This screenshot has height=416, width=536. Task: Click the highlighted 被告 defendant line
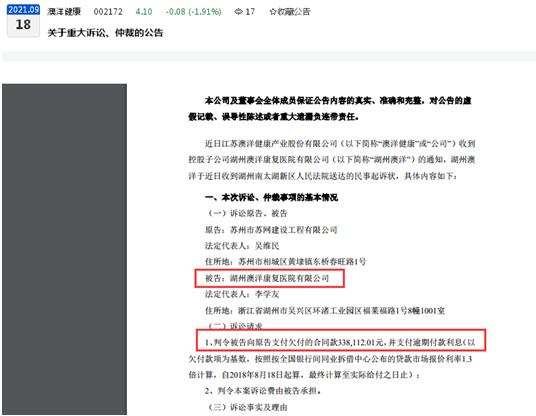point(269,278)
